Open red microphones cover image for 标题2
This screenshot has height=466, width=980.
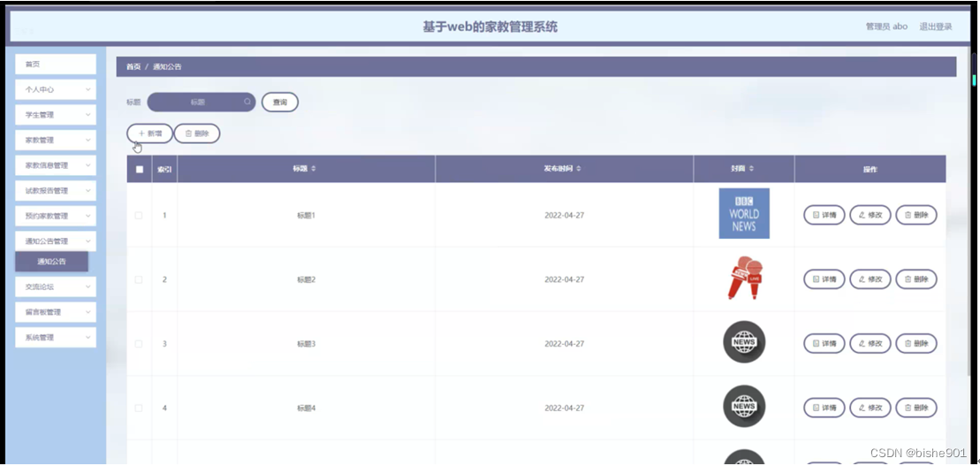(744, 278)
